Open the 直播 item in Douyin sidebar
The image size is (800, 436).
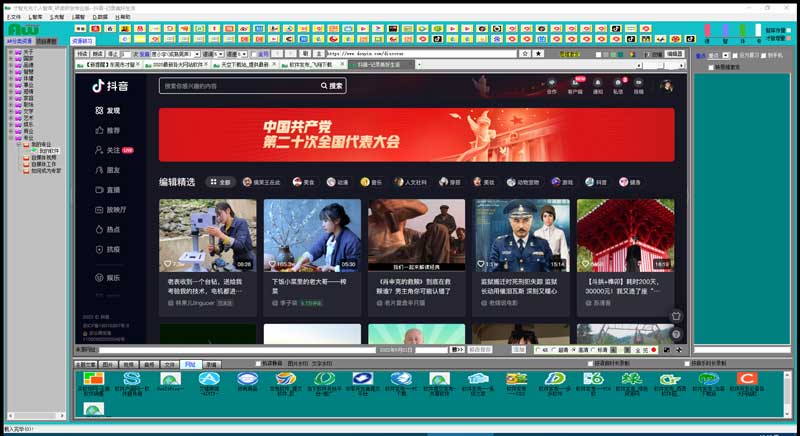108,190
